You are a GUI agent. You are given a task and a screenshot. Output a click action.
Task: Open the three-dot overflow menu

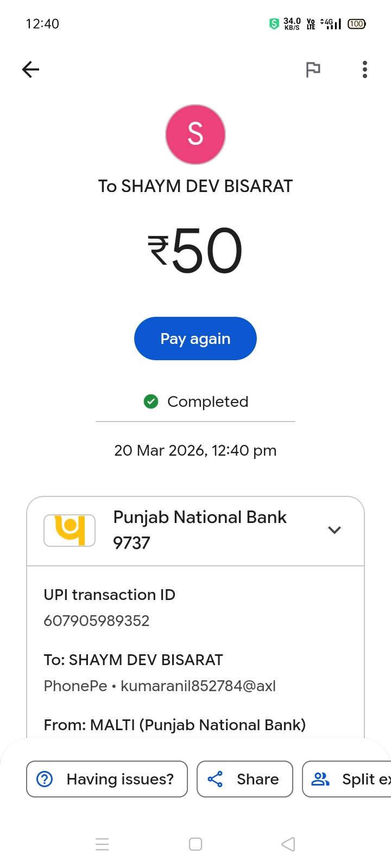[x=364, y=69]
